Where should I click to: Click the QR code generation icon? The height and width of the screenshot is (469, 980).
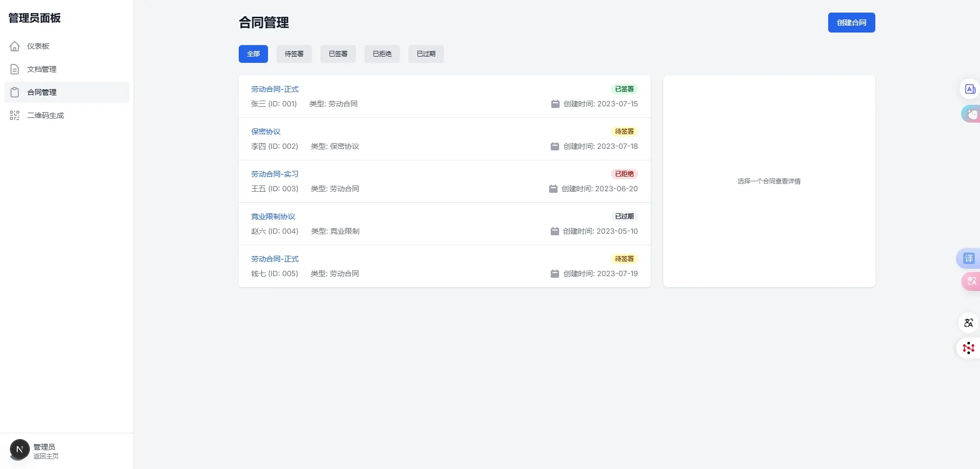[x=15, y=115]
